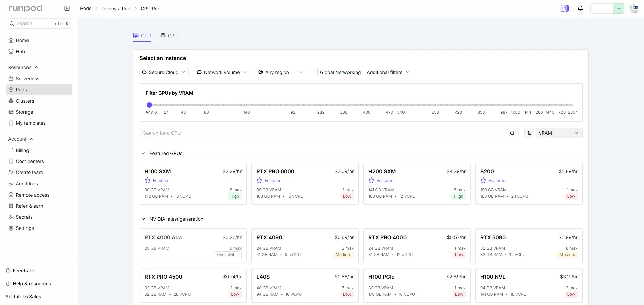Open the vRAM sort dropdown

click(559, 133)
